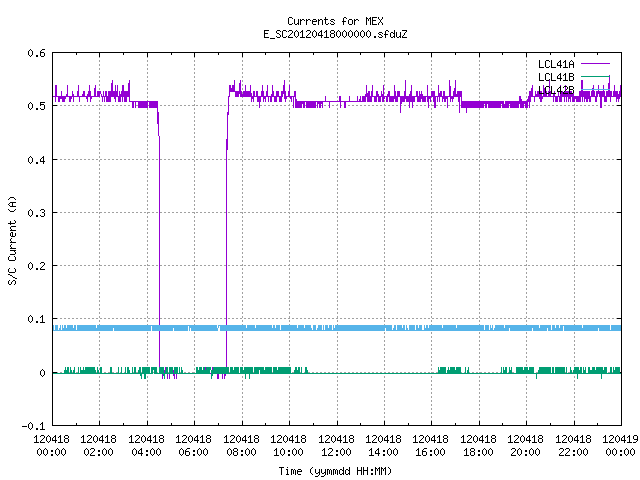Click the 120418 02:00 x-axis tick label
This screenshot has width=640, height=480.
(98, 446)
